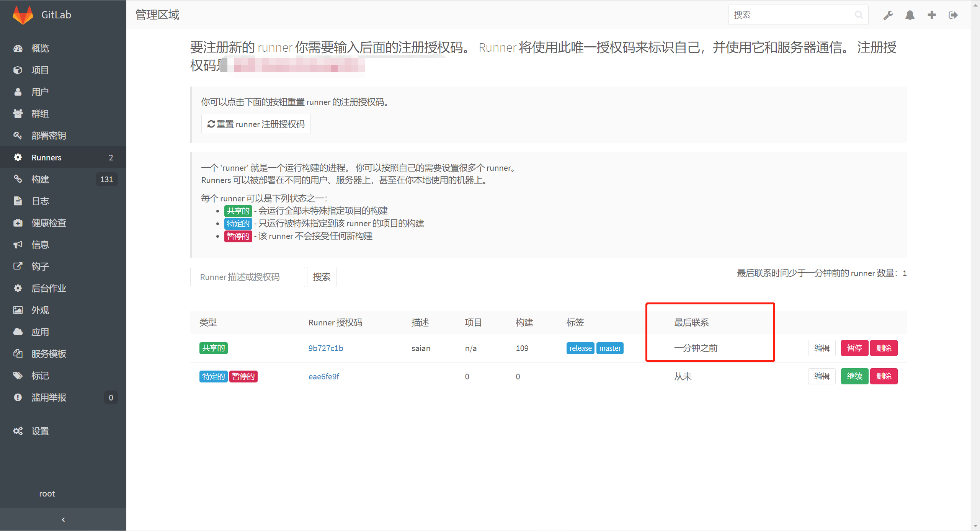The width and height of the screenshot is (980, 531).
Task: Open runner 9b727c1b details
Action: (x=325, y=348)
